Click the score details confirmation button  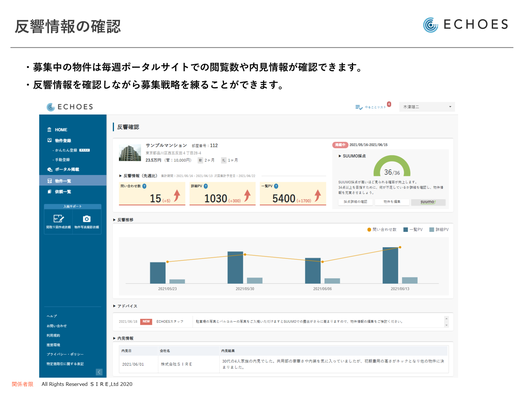(356, 202)
